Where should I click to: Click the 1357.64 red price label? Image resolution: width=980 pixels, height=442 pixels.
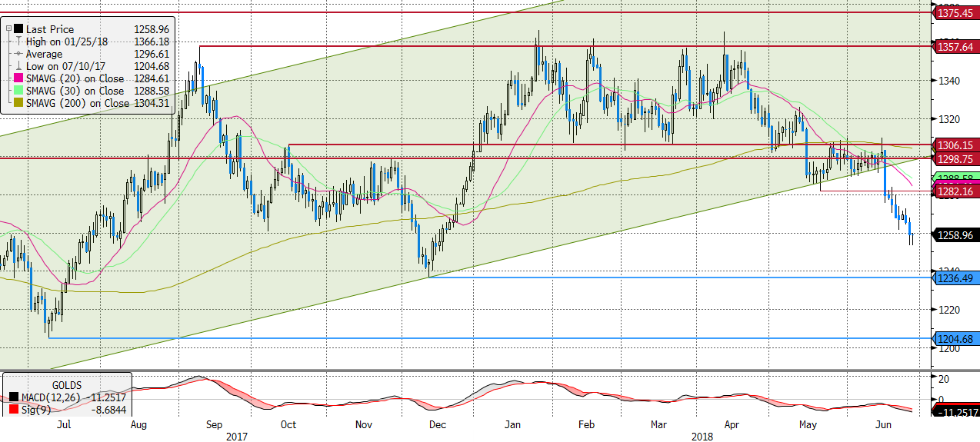point(956,46)
